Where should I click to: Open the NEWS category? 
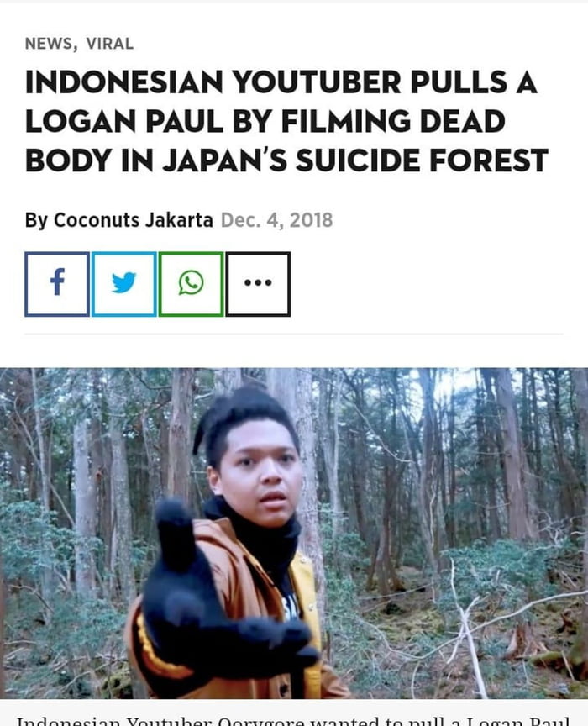49,44
